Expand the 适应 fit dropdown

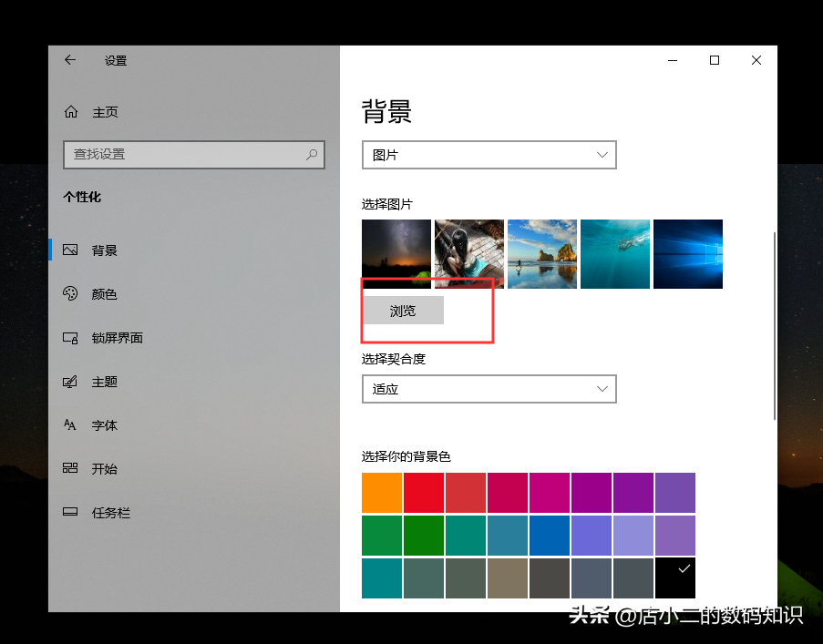pos(489,389)
